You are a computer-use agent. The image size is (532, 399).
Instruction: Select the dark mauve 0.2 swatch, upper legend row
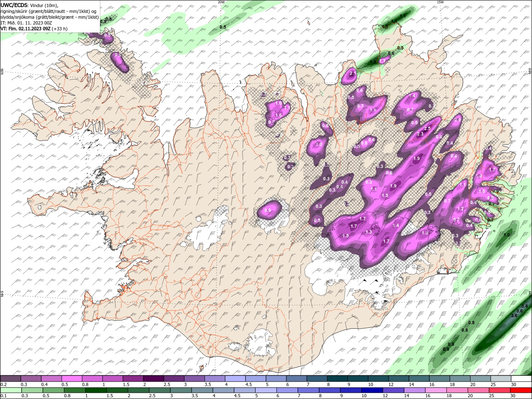(x=10, y=378)
